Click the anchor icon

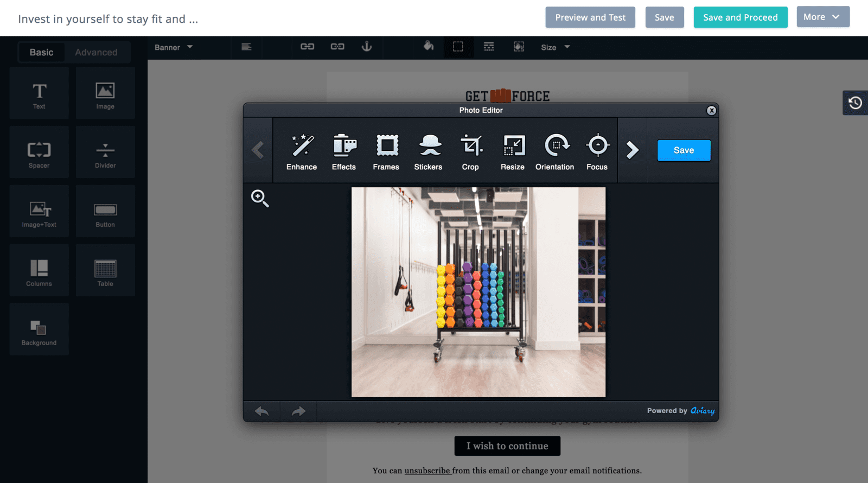coord(367,47)
